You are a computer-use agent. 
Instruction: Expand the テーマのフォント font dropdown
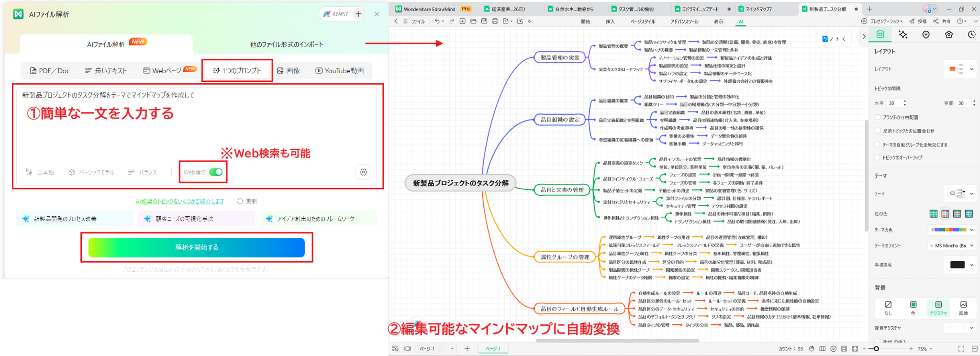point(951,245)
